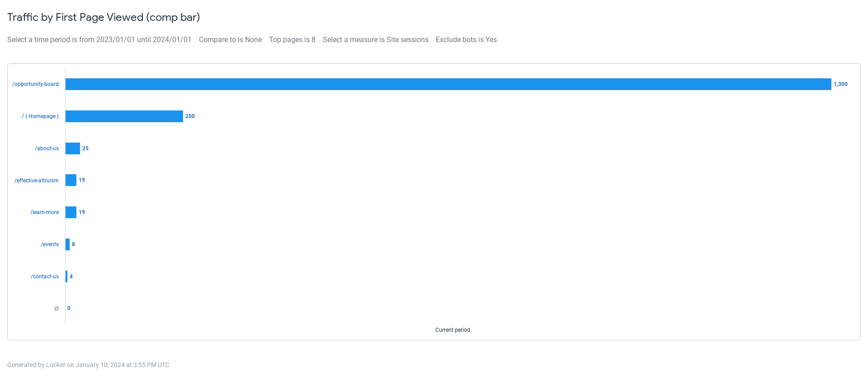Viewport: 868px width, 382px height.
Task: Click the /opportunity-board page label
Action: coord(35,84)
